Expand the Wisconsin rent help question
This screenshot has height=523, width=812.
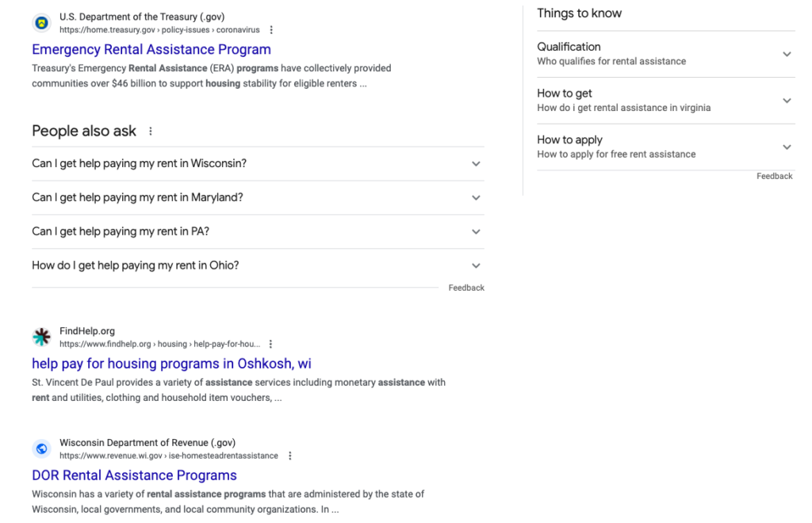(476, 164)
